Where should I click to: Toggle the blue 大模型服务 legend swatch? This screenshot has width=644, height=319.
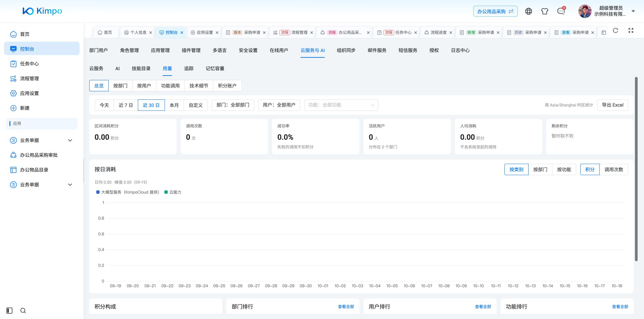pos(98,192)
